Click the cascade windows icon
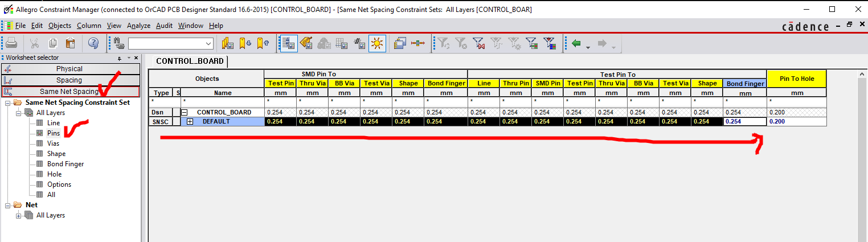 point(400,43)
